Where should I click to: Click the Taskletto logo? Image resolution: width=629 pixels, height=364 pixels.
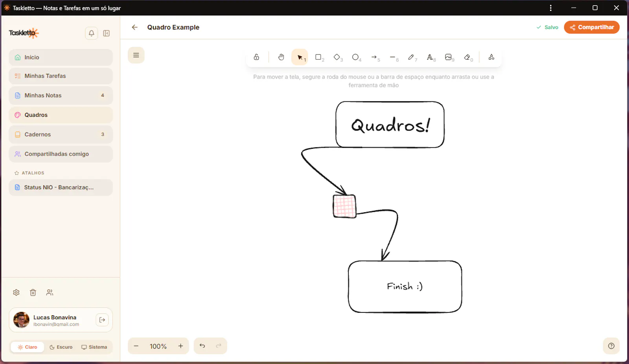[24, 33]
